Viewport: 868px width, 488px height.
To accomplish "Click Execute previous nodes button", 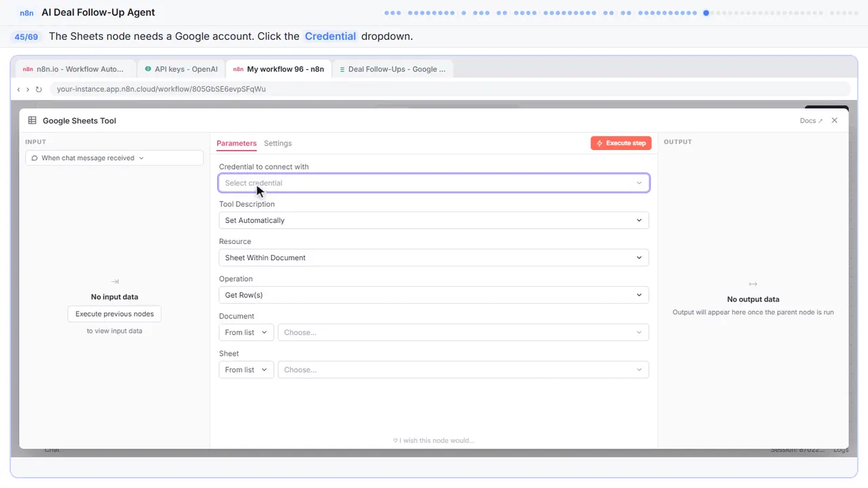I will click(x=115, y=314).
